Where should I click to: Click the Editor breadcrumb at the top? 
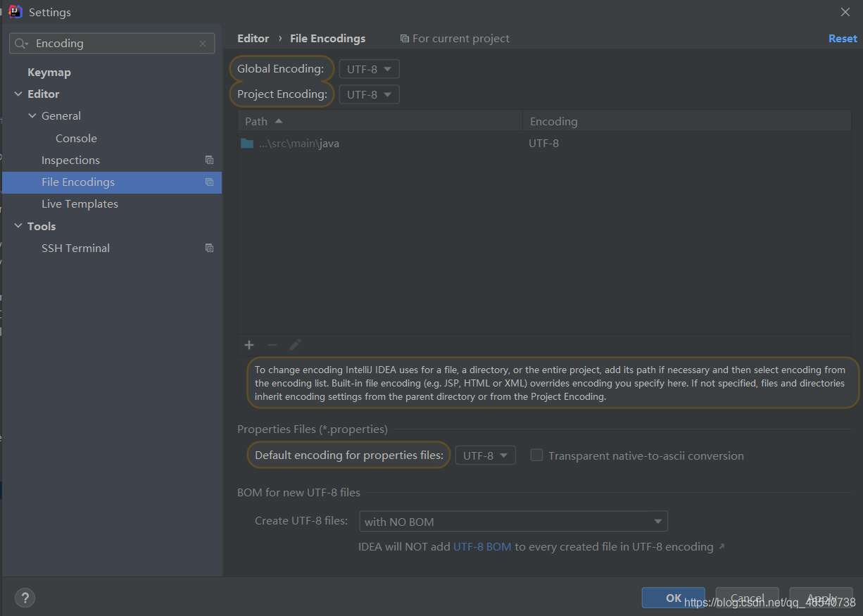point(253,38)
